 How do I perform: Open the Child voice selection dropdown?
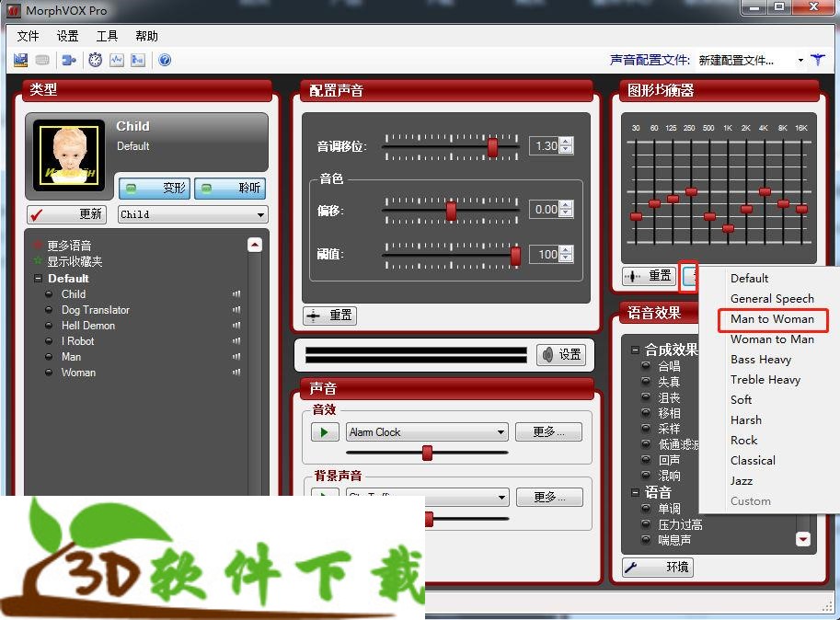[x=193, y=214]
